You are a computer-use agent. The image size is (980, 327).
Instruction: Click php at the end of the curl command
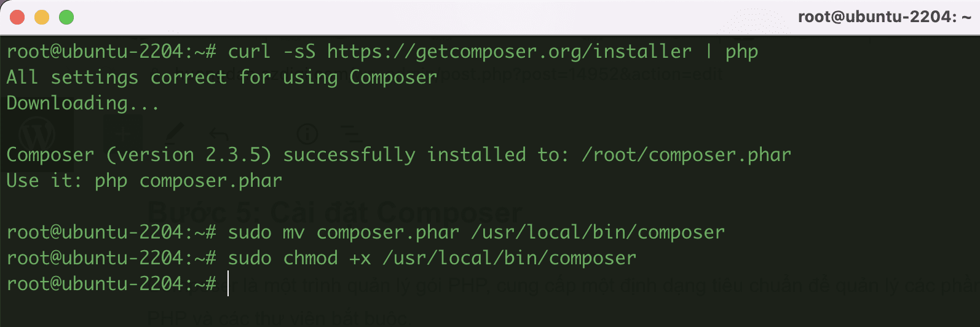pyautogui.click(x=741, y=52)
